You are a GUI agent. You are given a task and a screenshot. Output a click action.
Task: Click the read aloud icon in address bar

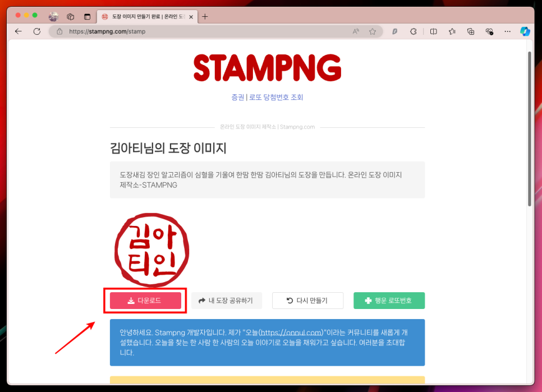pos(356,31)
